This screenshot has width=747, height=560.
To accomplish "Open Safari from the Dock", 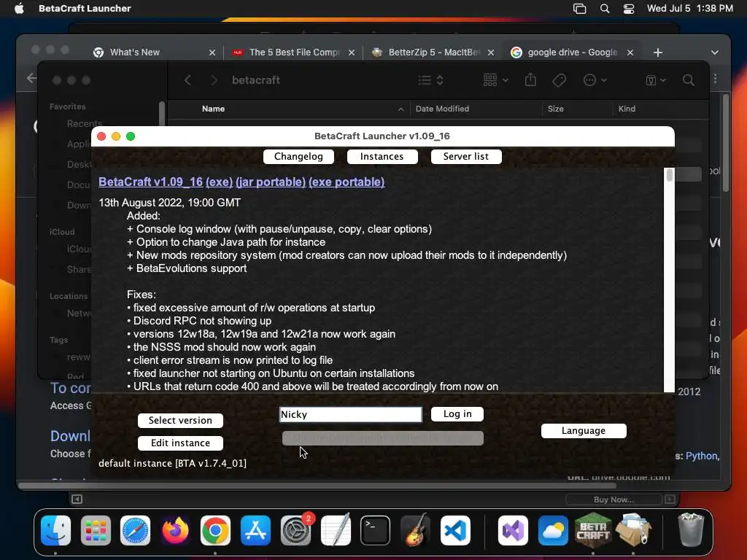I will tap(135, 531).
